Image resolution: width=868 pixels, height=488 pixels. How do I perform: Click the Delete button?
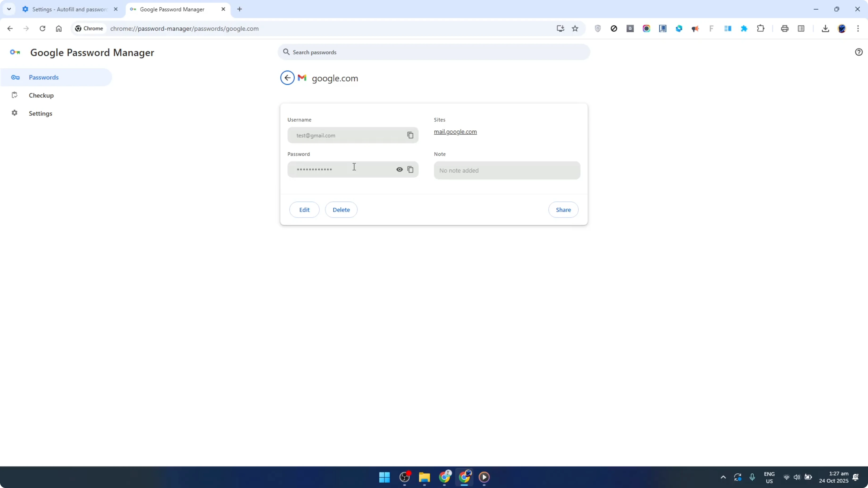(341, 210)
